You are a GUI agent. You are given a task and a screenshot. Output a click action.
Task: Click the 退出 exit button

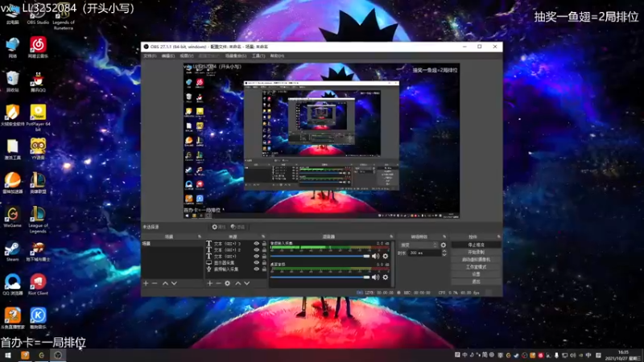476,282
